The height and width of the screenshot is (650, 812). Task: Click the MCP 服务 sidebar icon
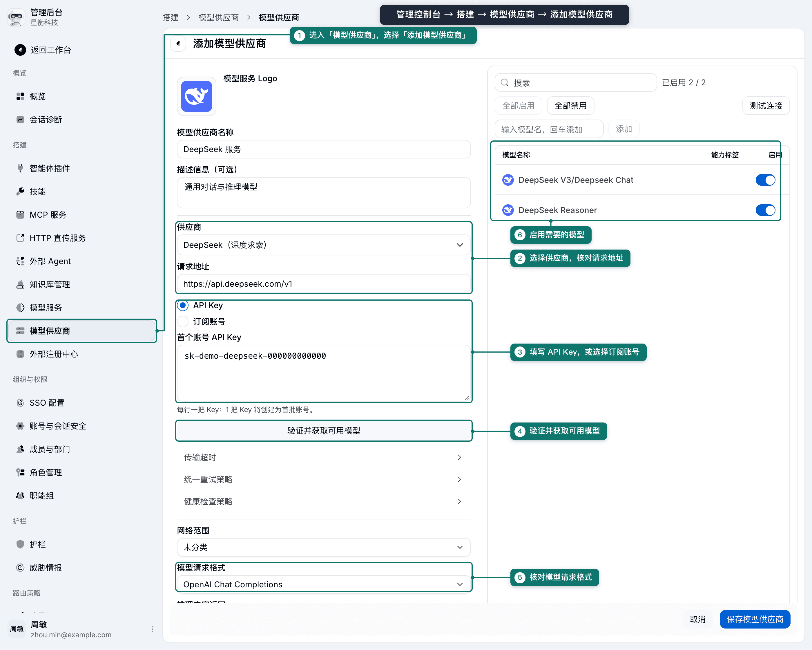[x=20, y=214]
